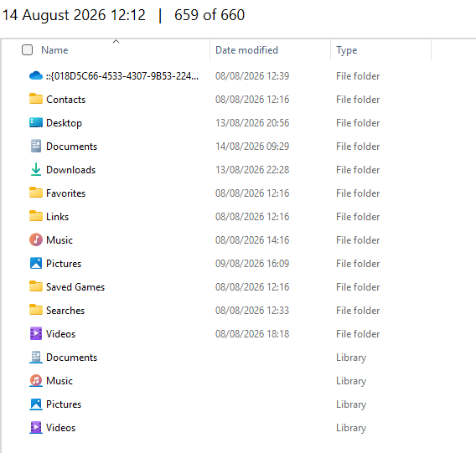Click the Favorites folder icon

[36, 193]
